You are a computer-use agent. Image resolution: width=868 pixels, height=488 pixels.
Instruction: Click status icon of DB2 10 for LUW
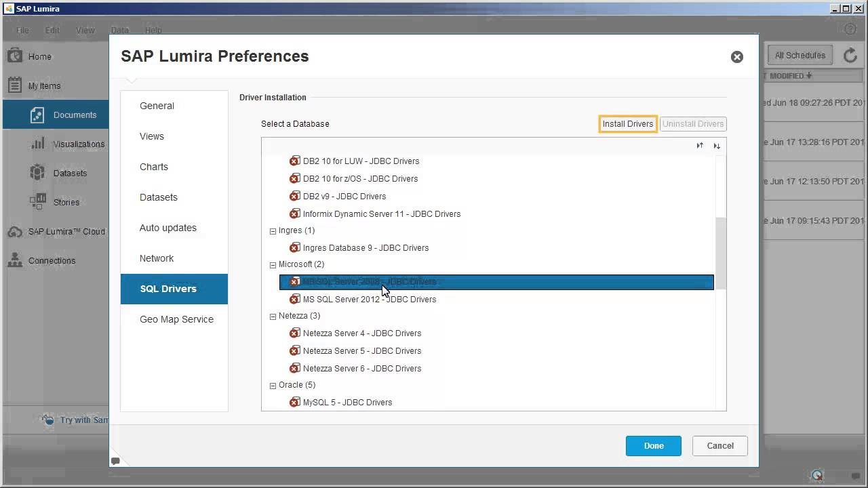pos(294,161)
